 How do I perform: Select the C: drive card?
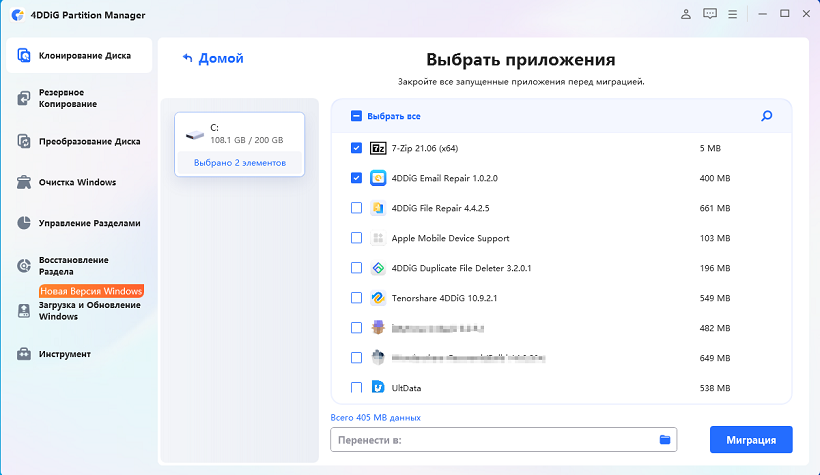[x=240, y=144]
